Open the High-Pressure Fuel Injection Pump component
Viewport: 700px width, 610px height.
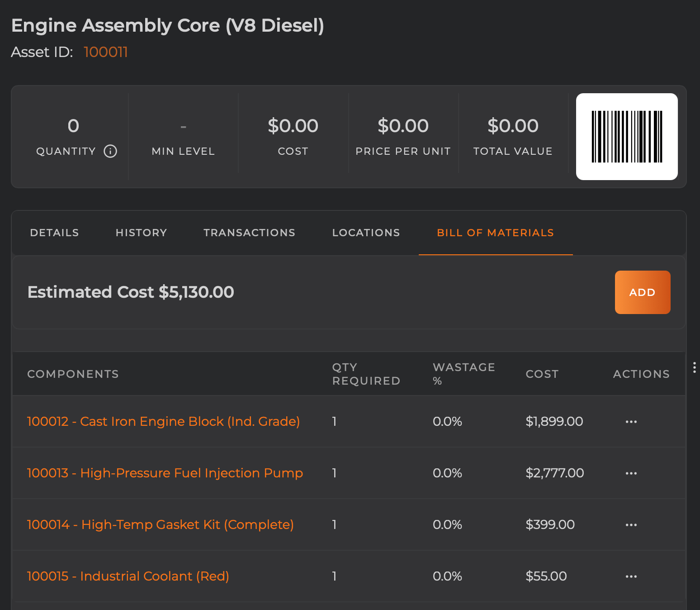tap(165, 473)
